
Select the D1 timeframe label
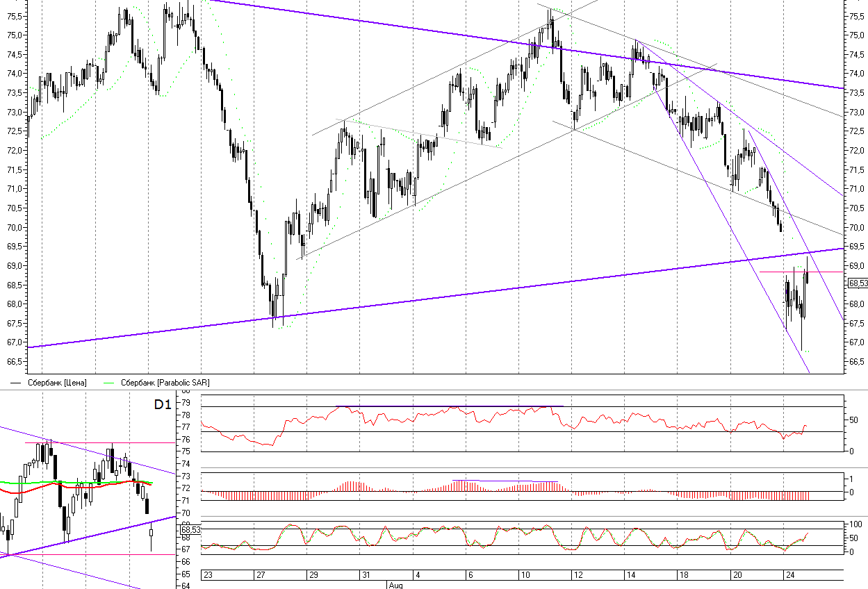162,405
